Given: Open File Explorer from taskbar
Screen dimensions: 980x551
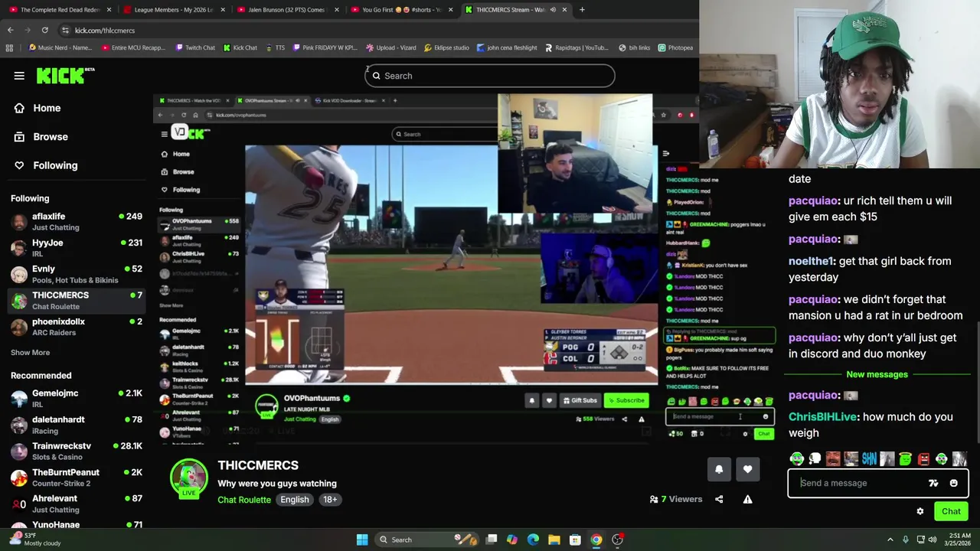Looking at the screenshot, I should (x=554, y=540).
